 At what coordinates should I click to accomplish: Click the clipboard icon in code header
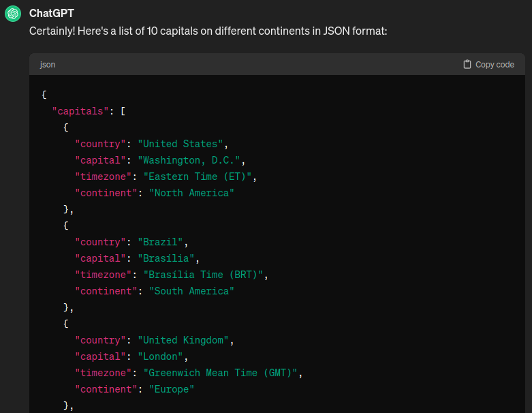coord(467,65)
